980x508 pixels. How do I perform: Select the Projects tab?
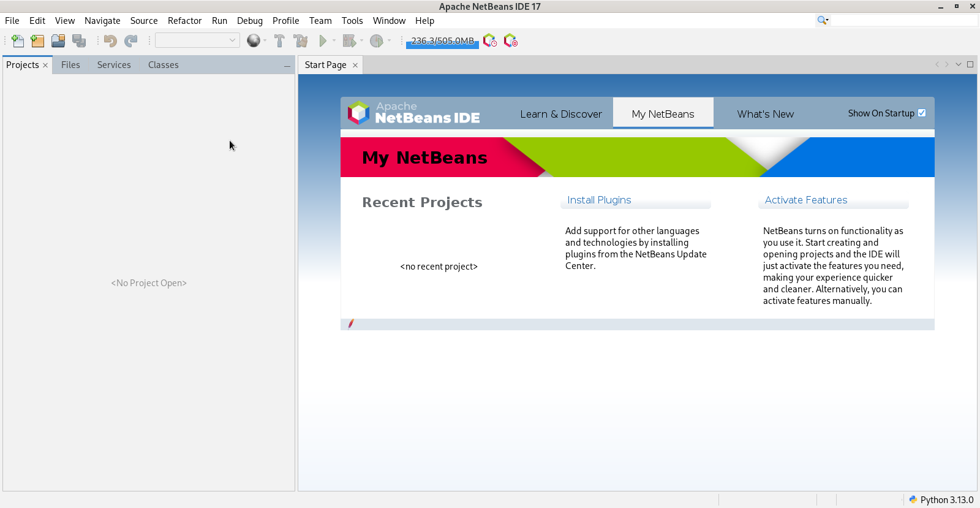tap(23, 65)
